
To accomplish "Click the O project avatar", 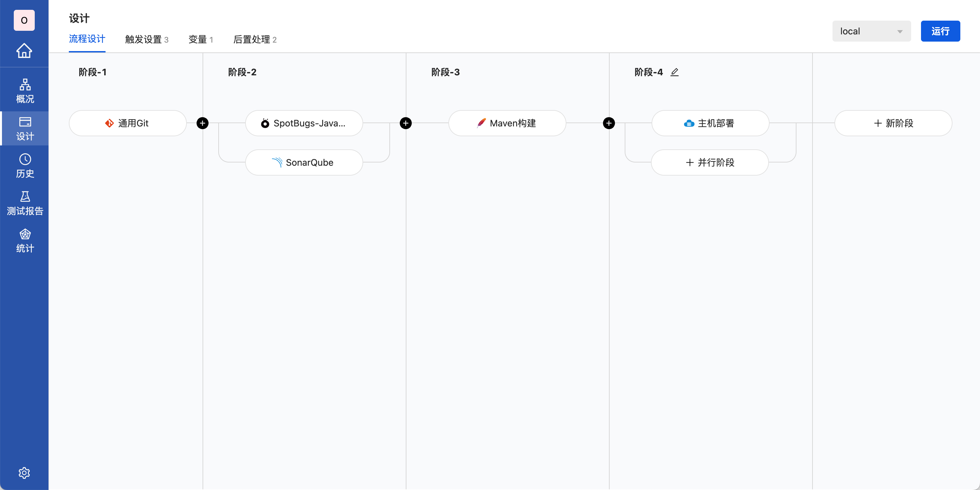I will tap(24, 20).
